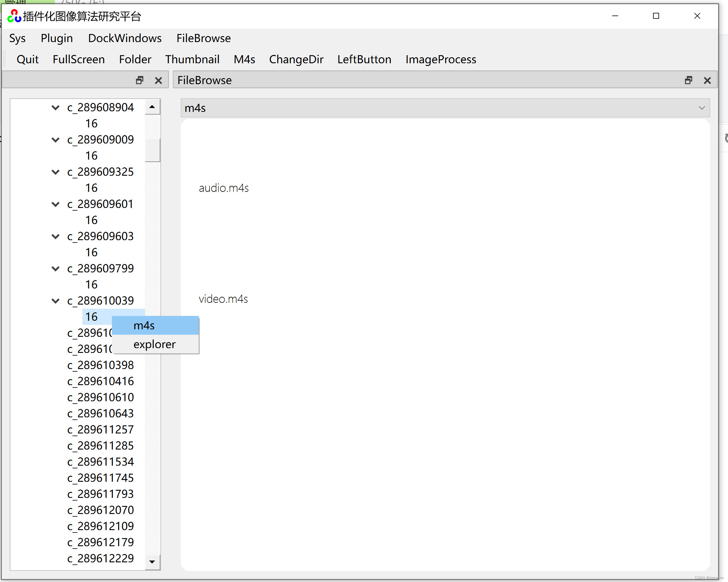Close the left tree dock panel
Viewport: 728px width, 582px height.
click(x=158, y=80)
